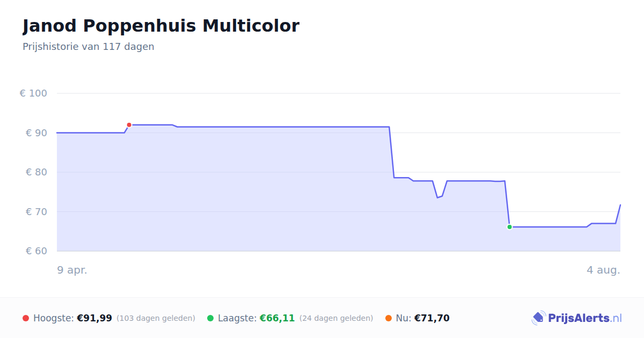Click the € 100 axis label

click(x=33, y=93)
